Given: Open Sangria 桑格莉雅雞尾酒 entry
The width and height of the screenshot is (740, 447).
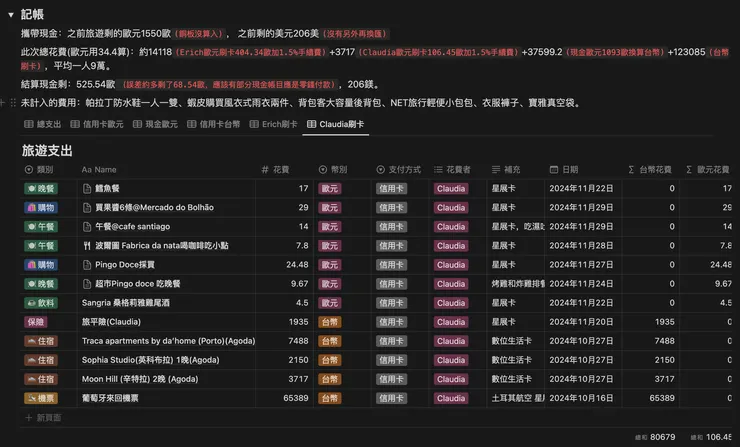Looking at the screenshot, I should pos(126,303).
